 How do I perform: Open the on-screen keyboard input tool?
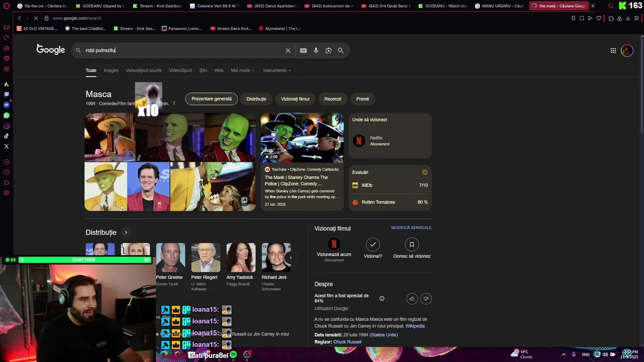pyautogui.click(x=303, y=50)
